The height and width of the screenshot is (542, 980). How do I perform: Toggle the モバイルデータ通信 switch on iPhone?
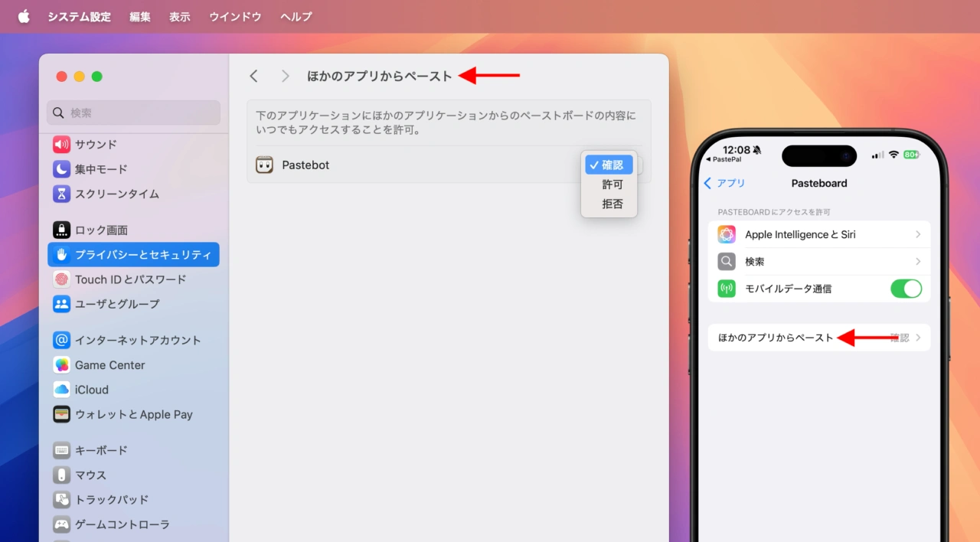pos(906,289)
